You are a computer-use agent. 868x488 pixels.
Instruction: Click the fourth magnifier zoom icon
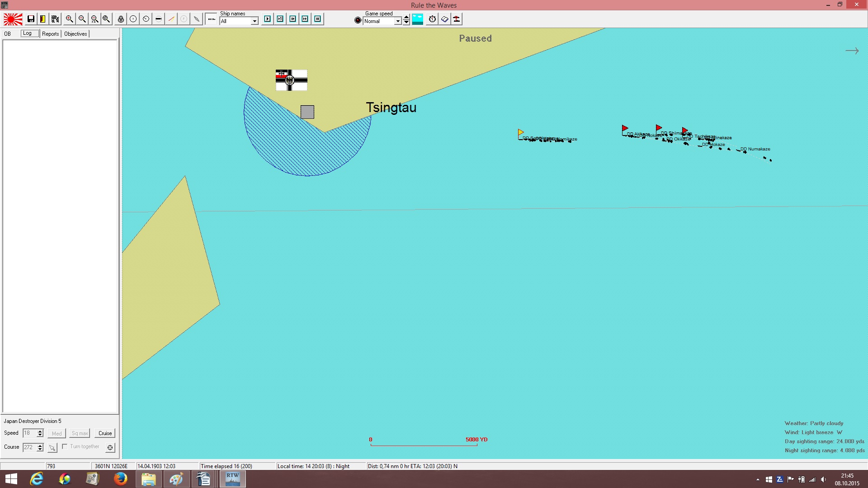[x=106, y=19]
